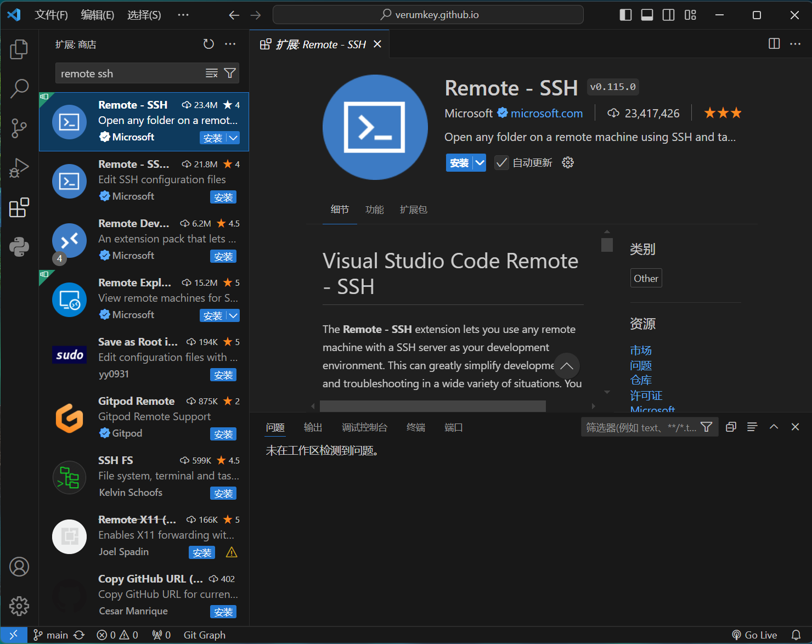Click the readme vertical scrollbar thumb
812x644 pixels.
[607, 245]
